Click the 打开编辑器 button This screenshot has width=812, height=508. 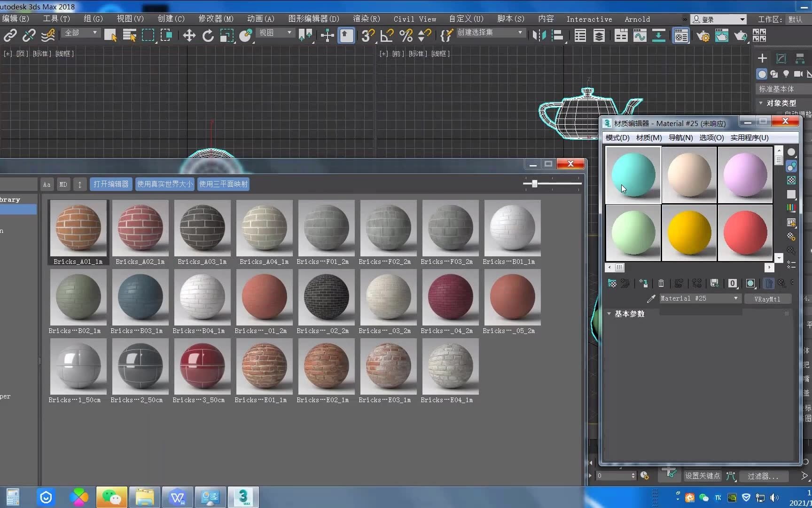click(111, 184)
